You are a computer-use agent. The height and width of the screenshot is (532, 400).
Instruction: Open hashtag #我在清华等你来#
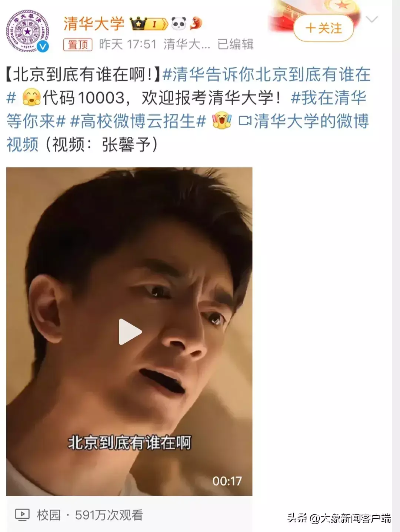click(x=186, y=109)
